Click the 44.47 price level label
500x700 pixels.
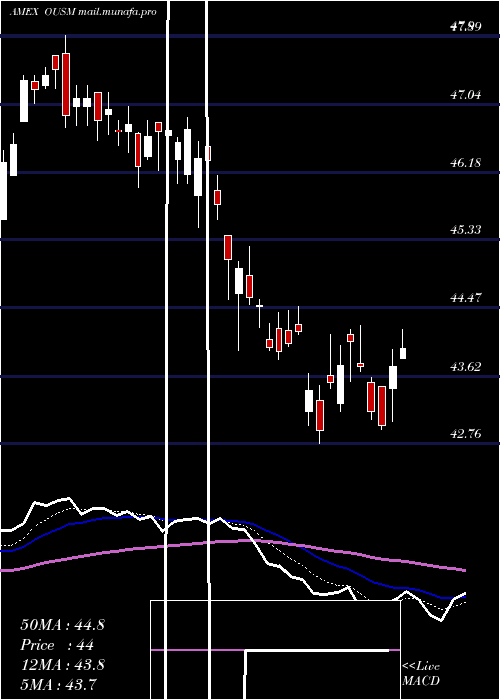point(466,298)
